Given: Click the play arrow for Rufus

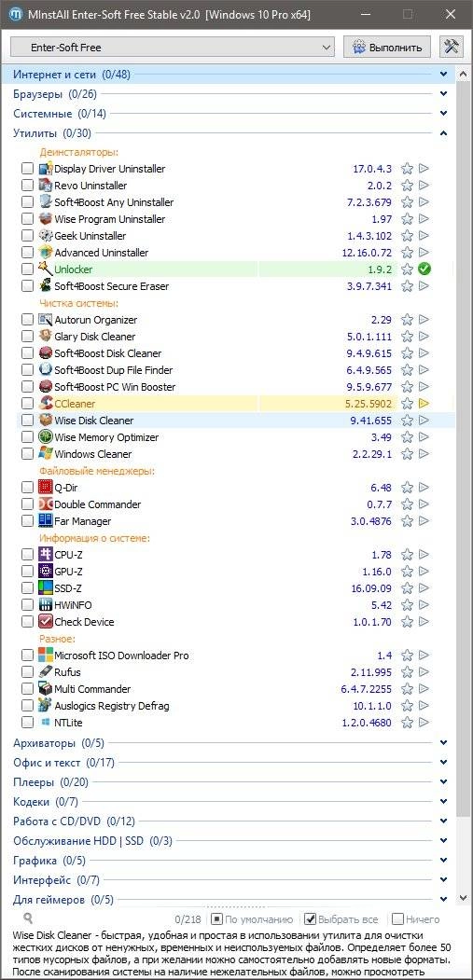Looking at the screenshot, I should [424, 672].
